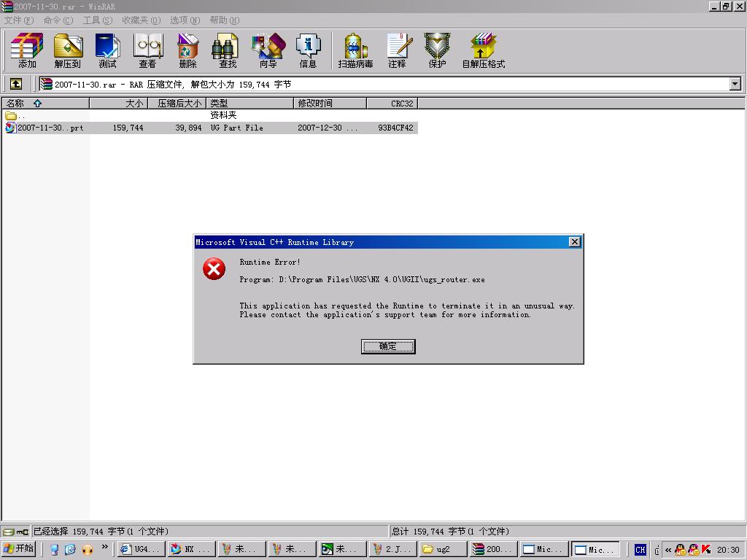Click the 解压到 (Extract To) toolbar icon
Image resolution: width=747 pixels, height=560 pixels.
pyautogui.click(x=68, y=50)
